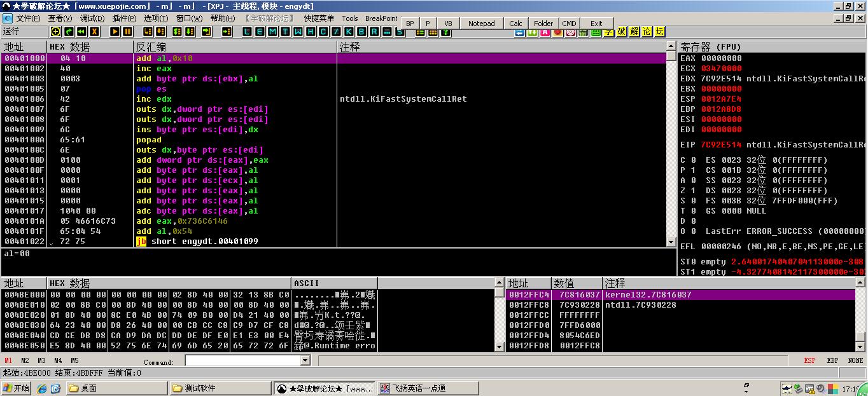Open CPU window with C icon
Screen dimensions: 868x396
pos(323,31)
